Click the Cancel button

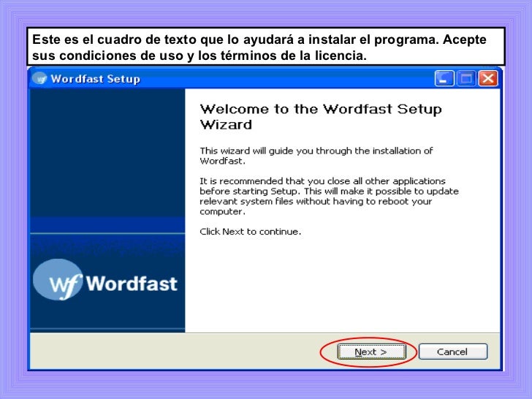click(453, 351)
